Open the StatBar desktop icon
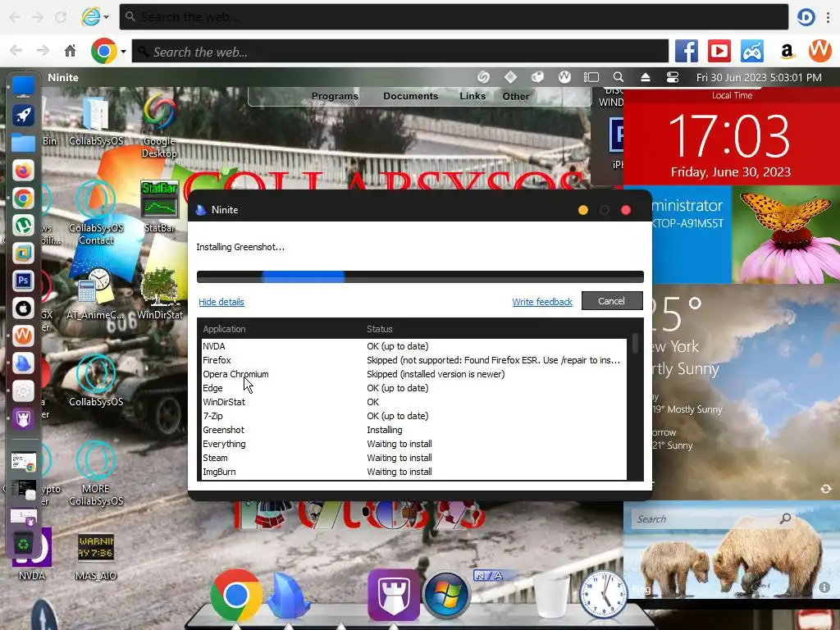 (159, 206)
